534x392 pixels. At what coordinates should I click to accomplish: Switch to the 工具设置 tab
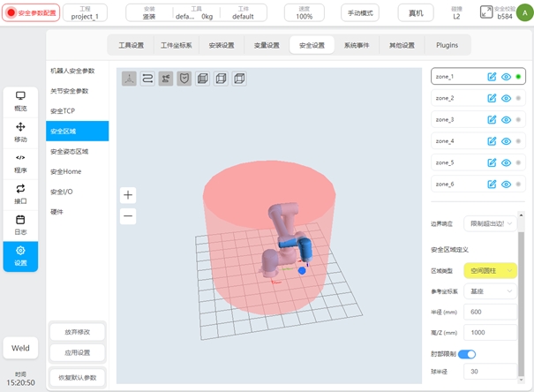[131, 45]
